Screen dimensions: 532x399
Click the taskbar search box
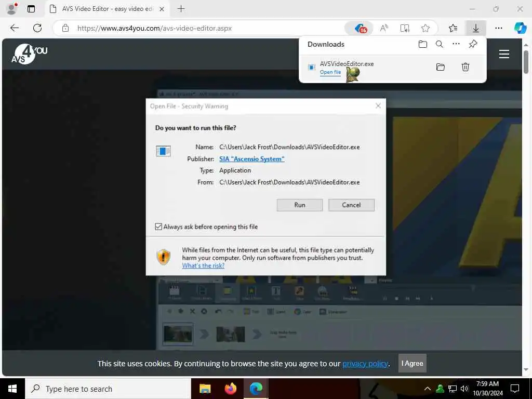point(108,389)
